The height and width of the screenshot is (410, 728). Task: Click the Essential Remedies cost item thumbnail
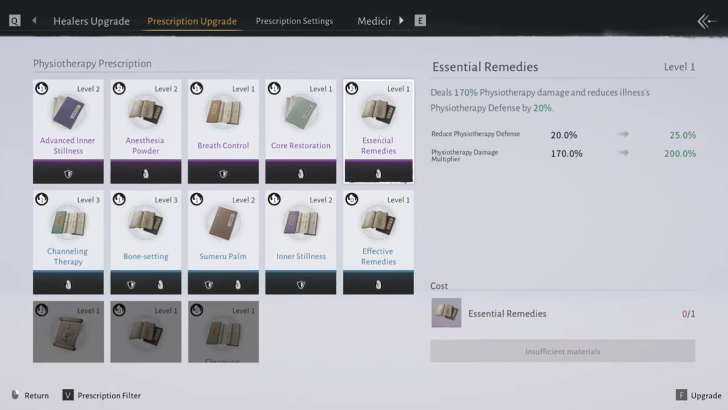(x=446, y=313)
